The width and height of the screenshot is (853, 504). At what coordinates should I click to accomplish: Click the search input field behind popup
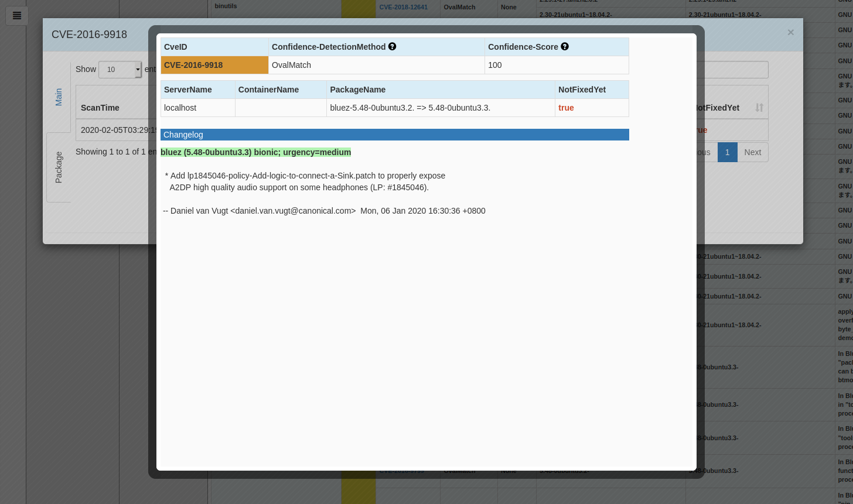[x=732, y=70]
